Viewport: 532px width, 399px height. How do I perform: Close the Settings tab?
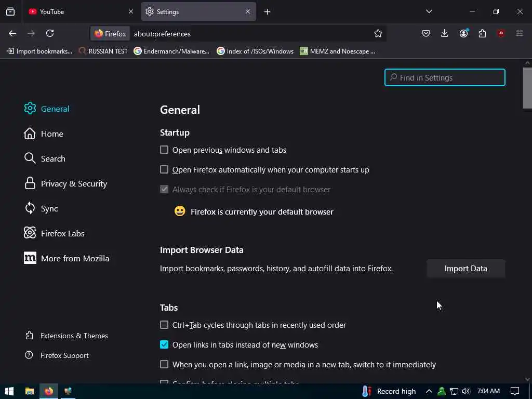point(248,11)
